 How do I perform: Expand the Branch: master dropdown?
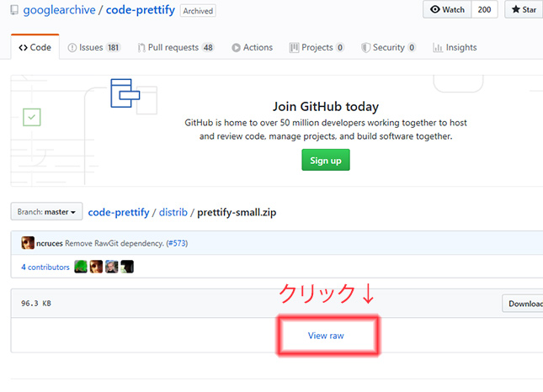point(46,211)
